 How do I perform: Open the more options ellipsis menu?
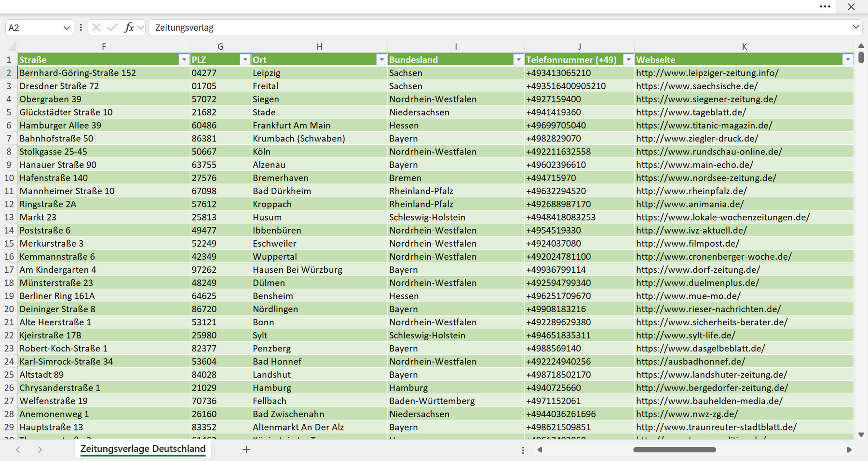[825, 7]
